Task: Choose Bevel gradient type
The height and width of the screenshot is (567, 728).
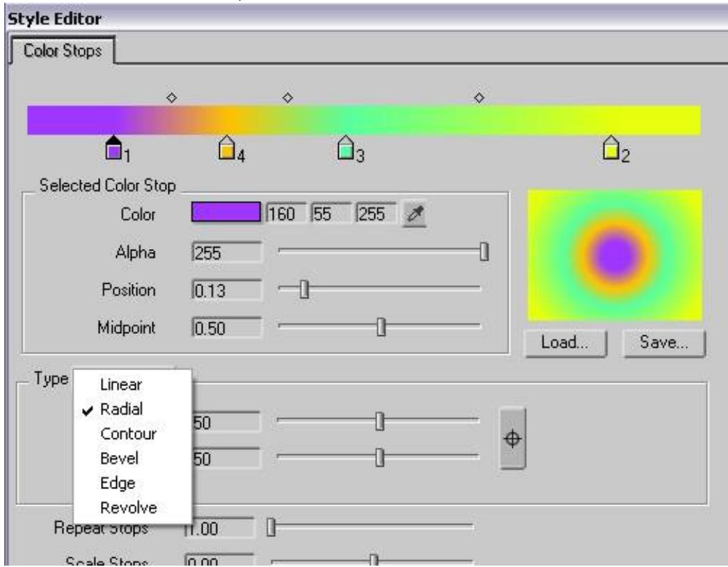Action: point(119,458)
